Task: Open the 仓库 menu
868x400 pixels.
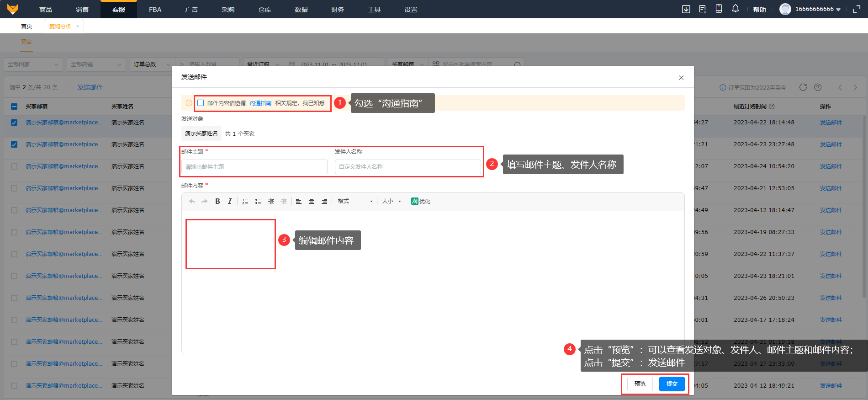Action: click(x=265, y=10)
